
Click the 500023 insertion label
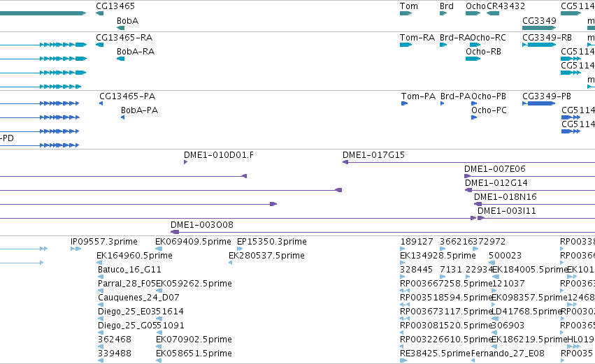[505, 256]
